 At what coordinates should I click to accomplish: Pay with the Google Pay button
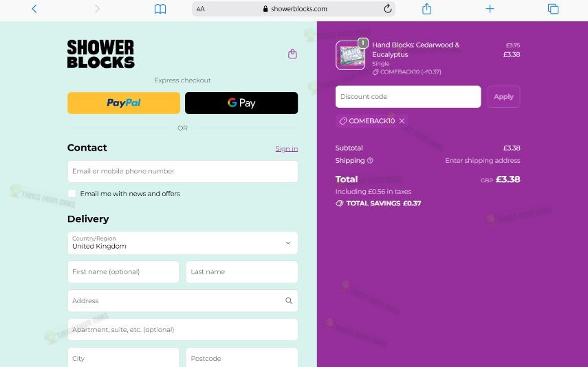(x=241, y=102)
